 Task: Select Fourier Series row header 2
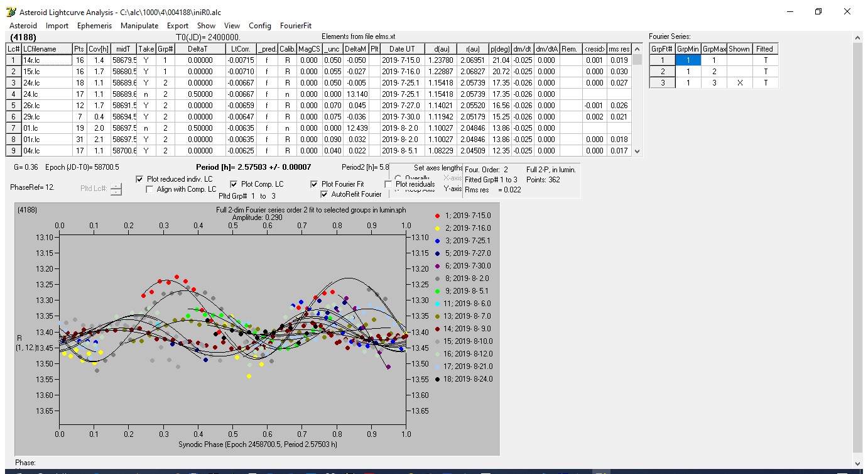[662, 72]
